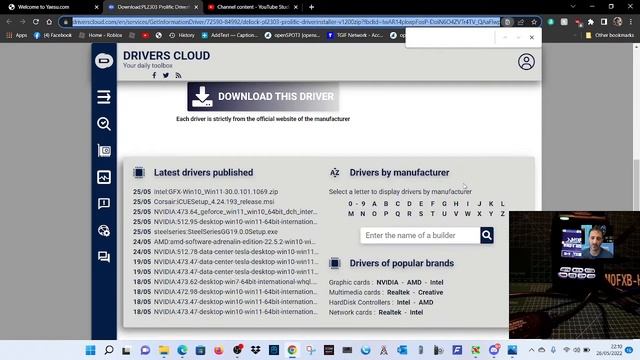This screenshot has width=640, height=360.
Task: Open new browser tab
Action: (x=311, y=7)
